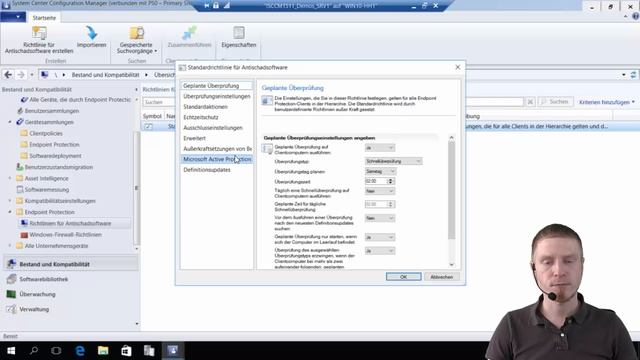The width and height of the screenshot is (640, 360).
Task: Select Softwaremessung node
Action: pos(47,189)
